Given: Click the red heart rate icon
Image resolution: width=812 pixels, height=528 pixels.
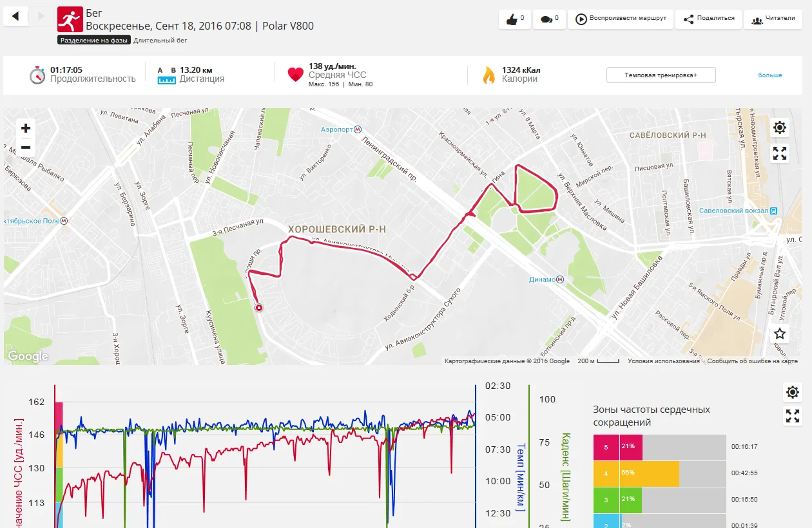Looking at the screenshot, I should 296,74.
